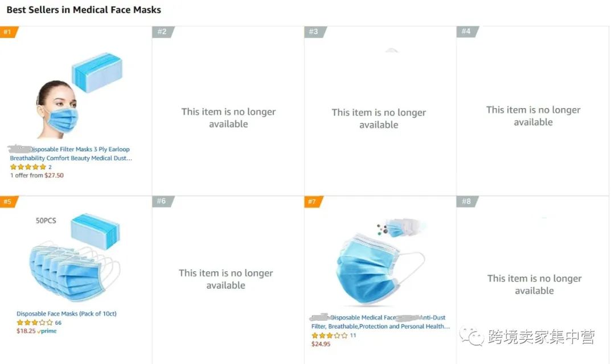Click the #4 gray rank badge
This screenshot has height=364, width=615.
pos(467,31)
